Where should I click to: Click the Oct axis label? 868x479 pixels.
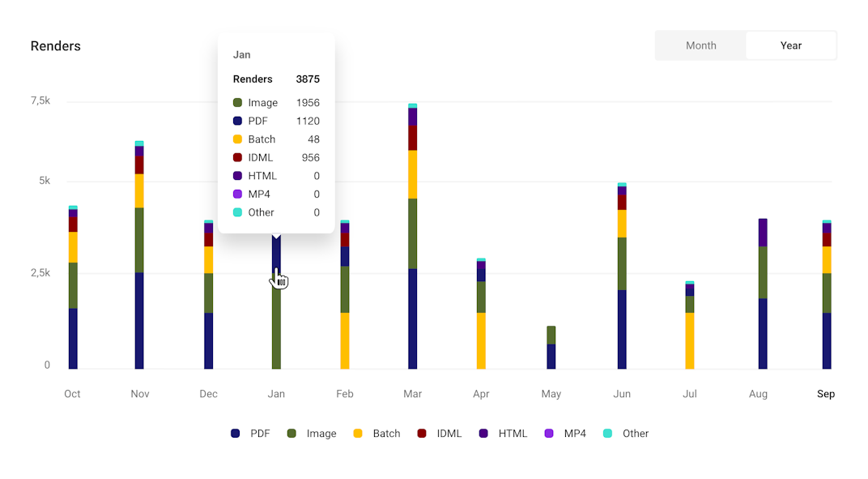72,394
